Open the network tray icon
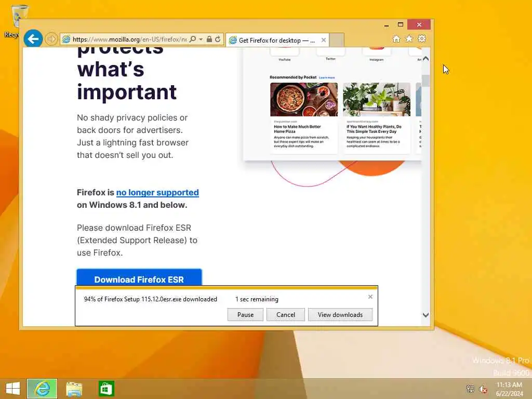 point(470,389)
